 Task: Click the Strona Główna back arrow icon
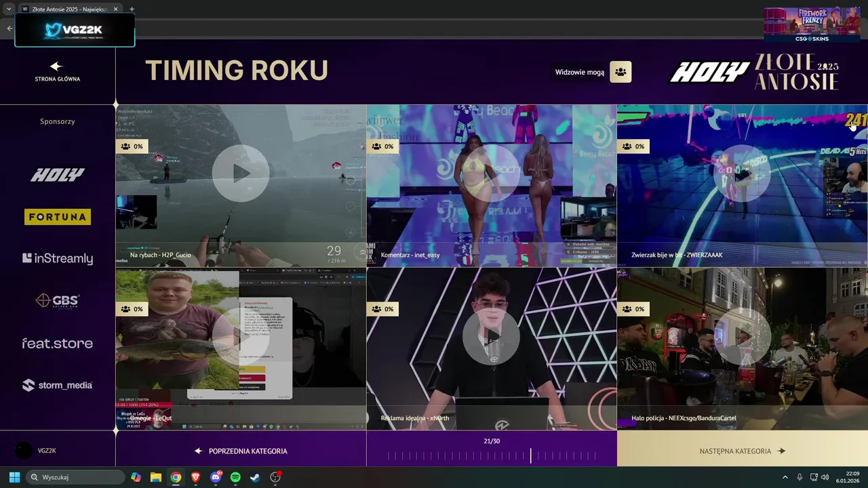[x=56, y=66]
